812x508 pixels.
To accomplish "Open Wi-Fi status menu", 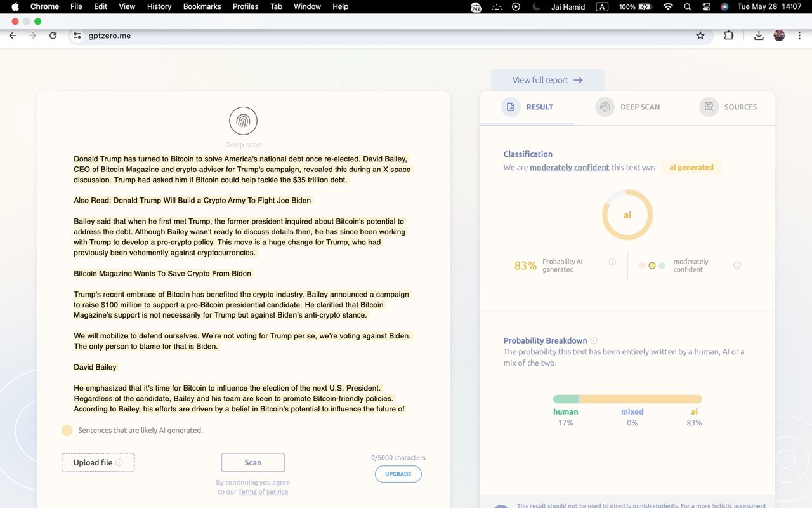I will tap(668, 6).
